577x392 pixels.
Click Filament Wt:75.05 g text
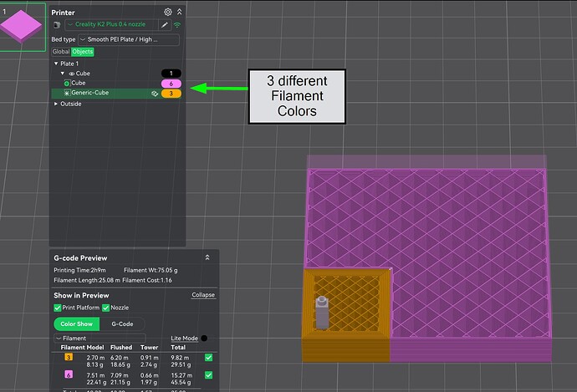tap(151, 270)
